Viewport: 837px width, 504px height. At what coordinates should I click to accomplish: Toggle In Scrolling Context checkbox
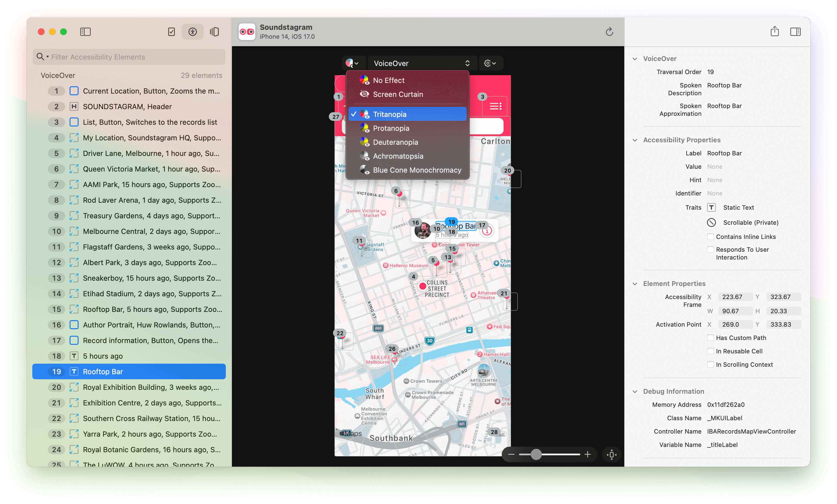(x=710, y=364)
